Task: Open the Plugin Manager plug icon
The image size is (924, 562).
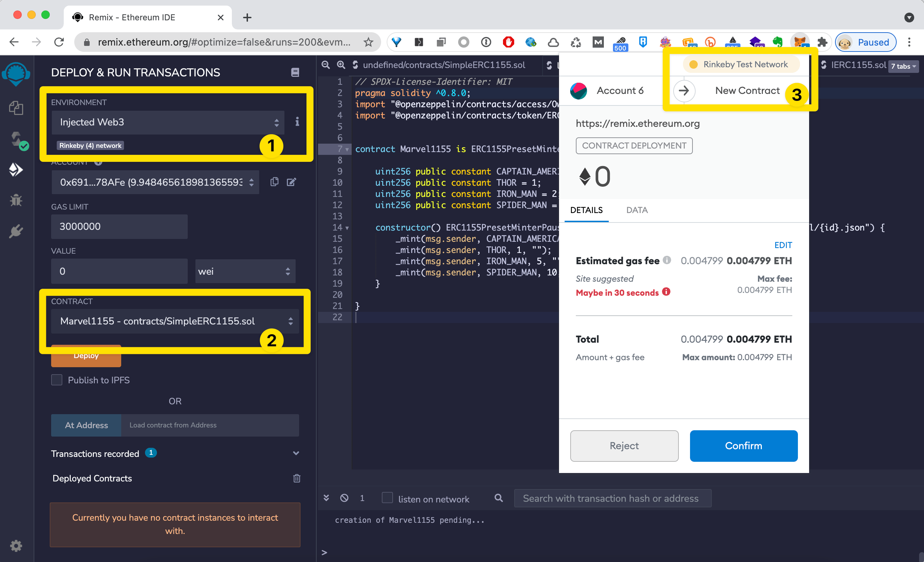Action: point(16,231)
